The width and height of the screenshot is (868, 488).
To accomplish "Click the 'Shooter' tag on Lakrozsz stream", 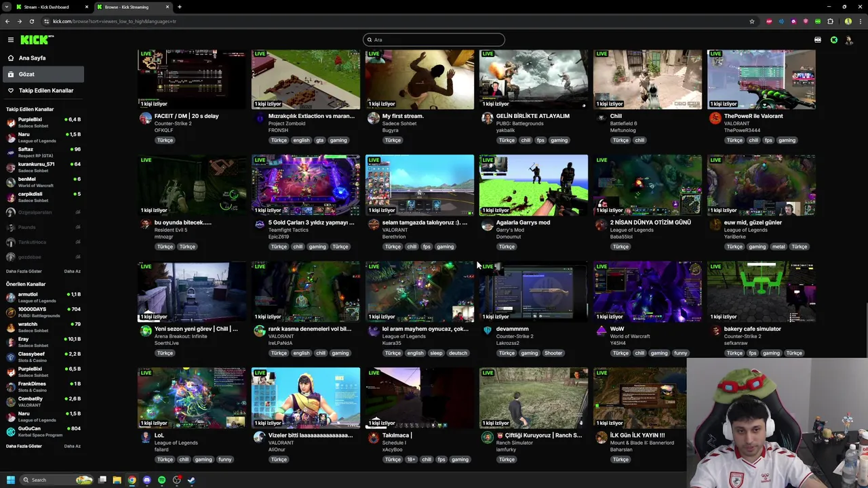I will [x=553, y=353].
